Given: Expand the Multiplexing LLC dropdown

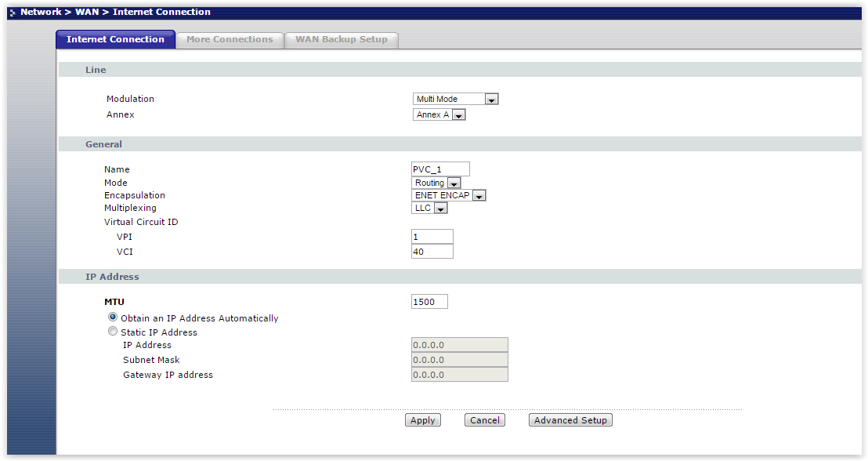Looking at the screenshot, I should [429, 208].
